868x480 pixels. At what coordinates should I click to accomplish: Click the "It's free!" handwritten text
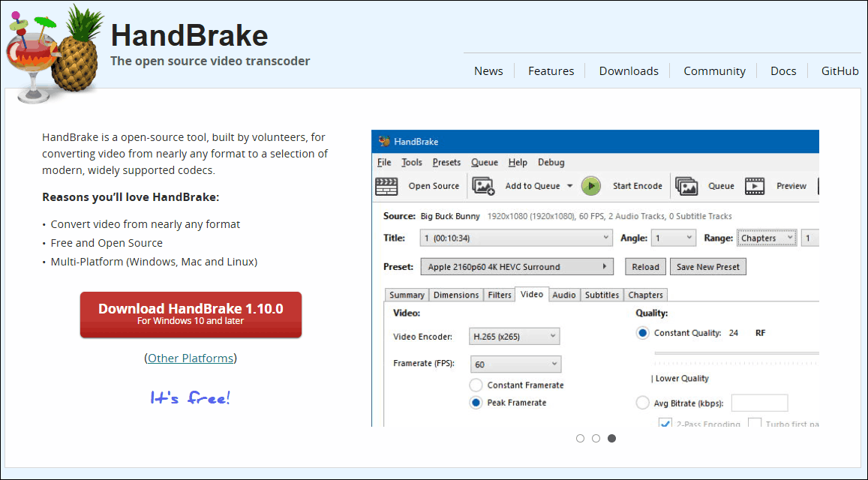click(x=190, y=397)
